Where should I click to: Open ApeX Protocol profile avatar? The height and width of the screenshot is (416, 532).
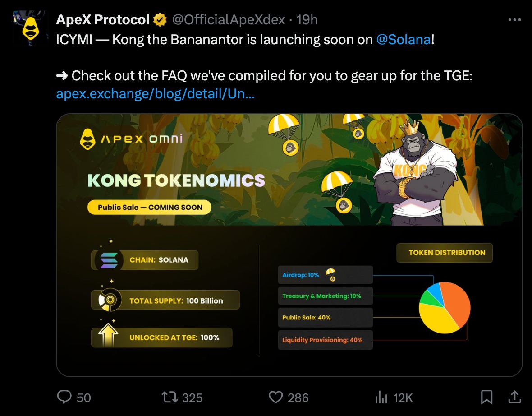(30, 28)
